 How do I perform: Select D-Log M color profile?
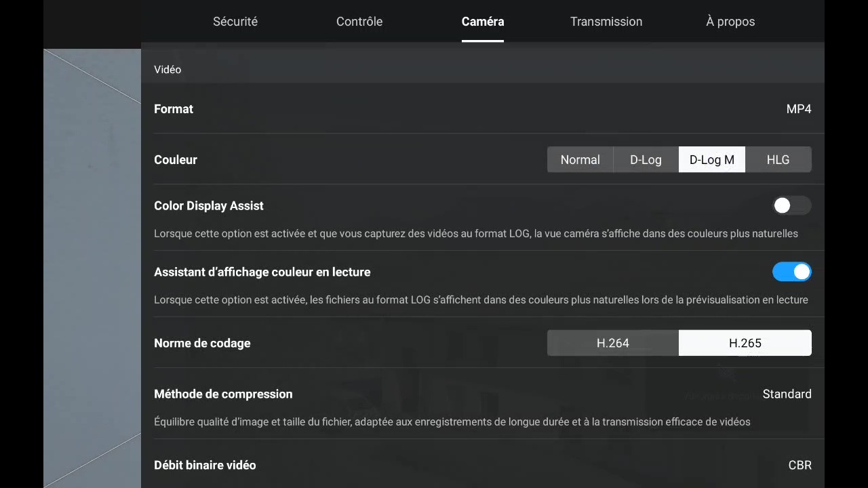pos(712,160)
